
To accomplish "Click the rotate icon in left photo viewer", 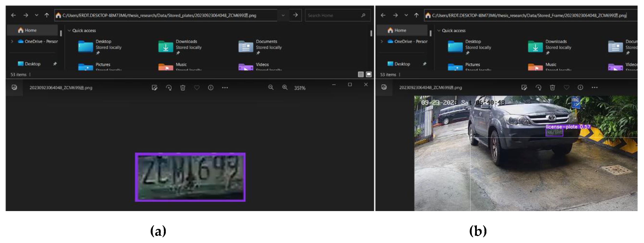I will [169, 87].
